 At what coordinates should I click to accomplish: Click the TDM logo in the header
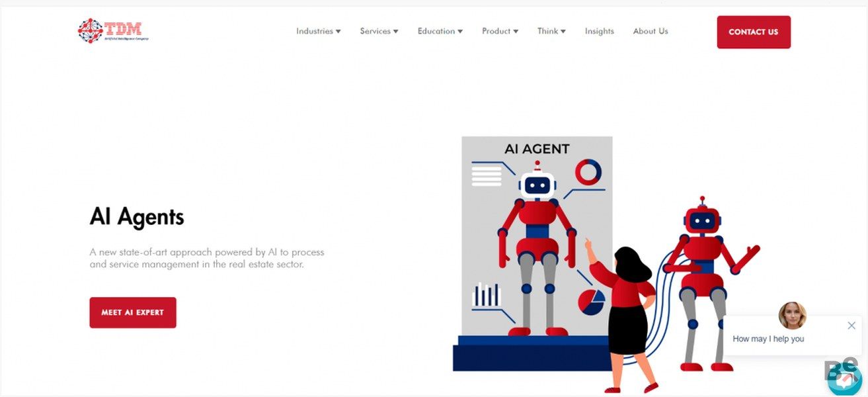click(113, 30)
